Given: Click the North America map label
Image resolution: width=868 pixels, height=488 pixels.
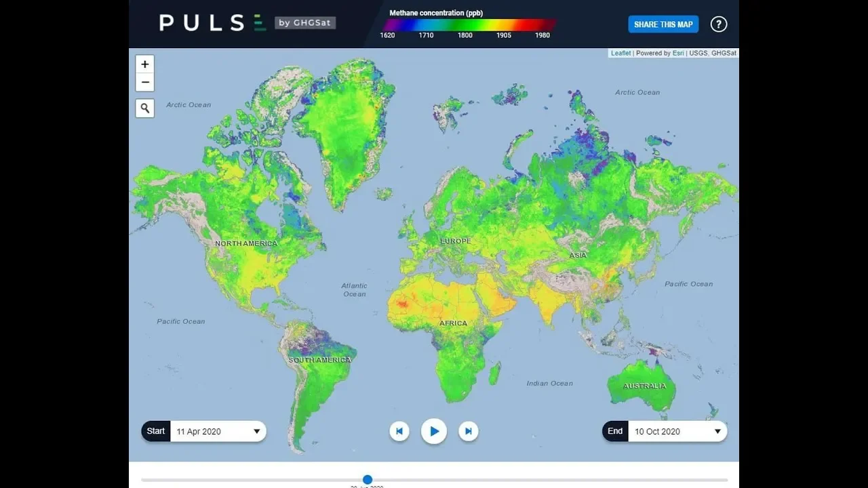Looking at the screenshot, I should click(246, 243).
